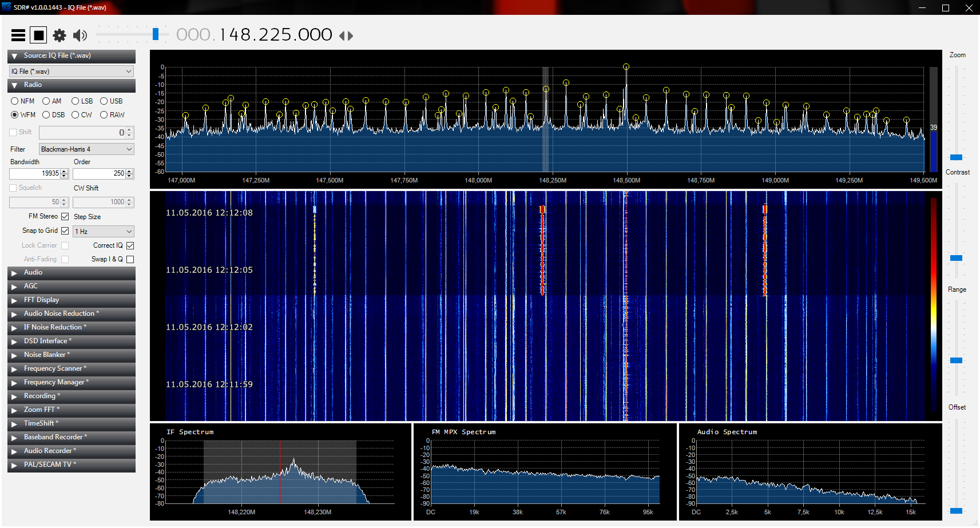
Task: Expand the Audio panel arrow
Action: [x=14, y=273]
